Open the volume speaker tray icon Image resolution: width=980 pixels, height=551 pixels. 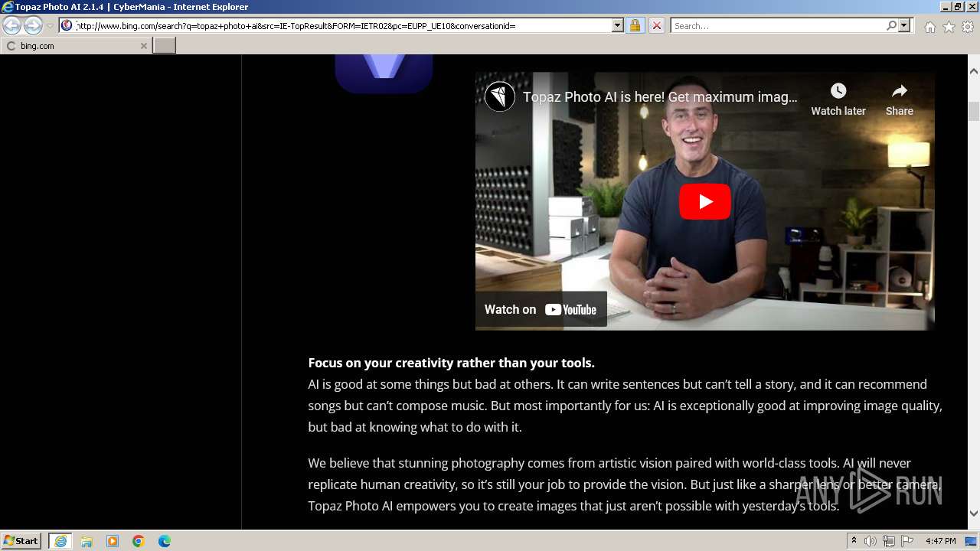871,541
